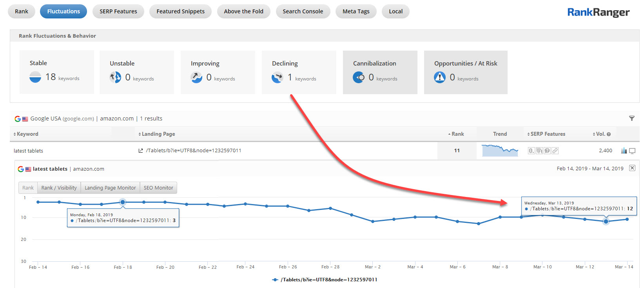Sort the table by Keyword column
This screenshot has height=288, width=644.
[x=26, y=134]
